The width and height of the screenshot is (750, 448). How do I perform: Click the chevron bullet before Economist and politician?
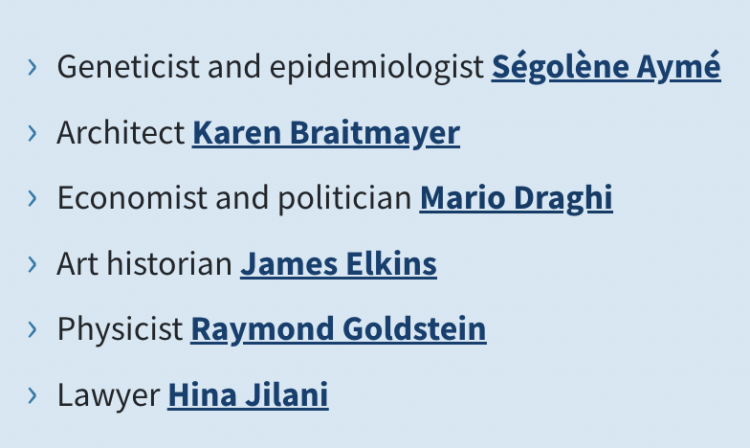click(33, 198)
